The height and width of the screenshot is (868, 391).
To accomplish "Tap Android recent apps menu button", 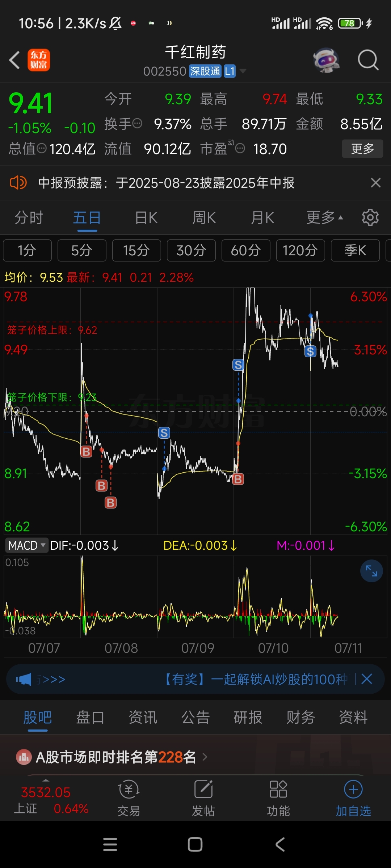I will [x=110, y=844].
